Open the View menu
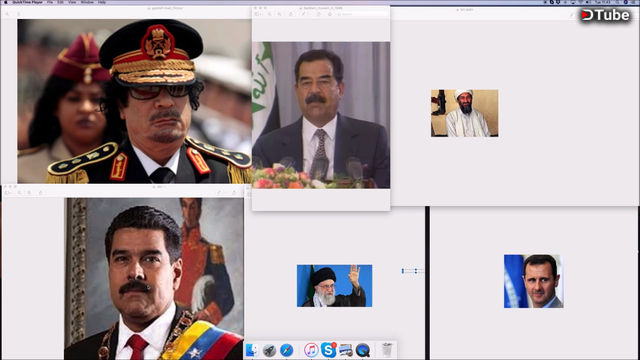Screen dimensions: 640x360 pyautogui.click(x=72, y=2)
